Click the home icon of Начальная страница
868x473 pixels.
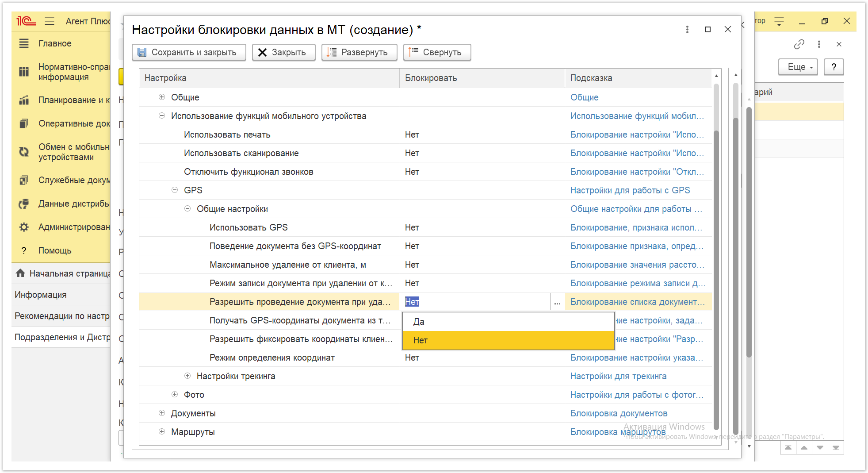point(20,273)
